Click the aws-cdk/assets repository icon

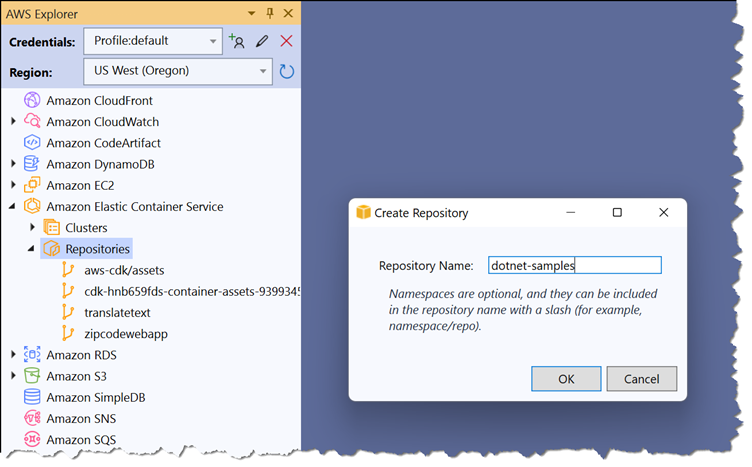pos(68,269)
